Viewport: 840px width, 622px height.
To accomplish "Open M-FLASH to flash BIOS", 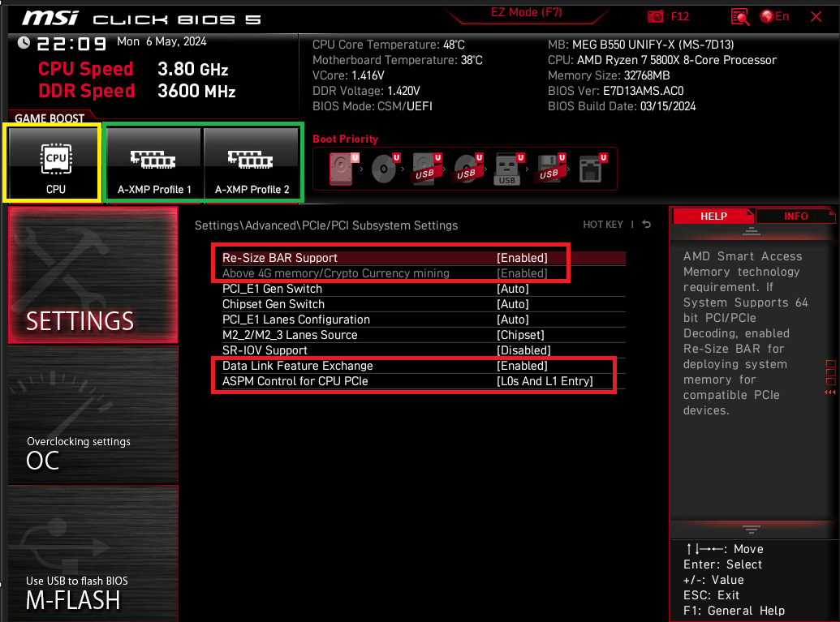I will tap(93, 554).
